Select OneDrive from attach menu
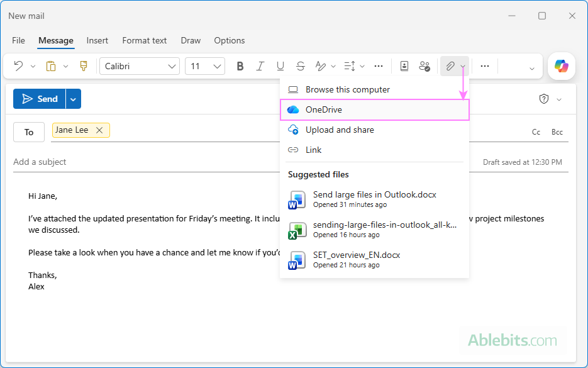 click(x=374, y=109)
